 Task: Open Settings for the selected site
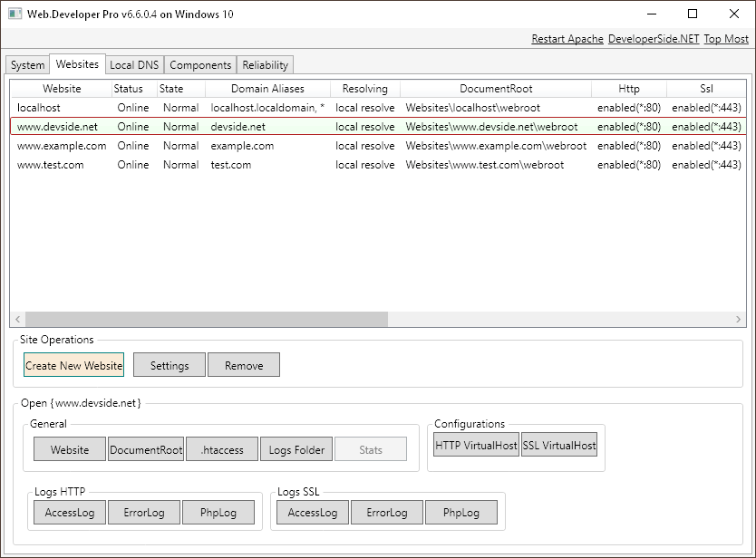(x=170, y=365)
